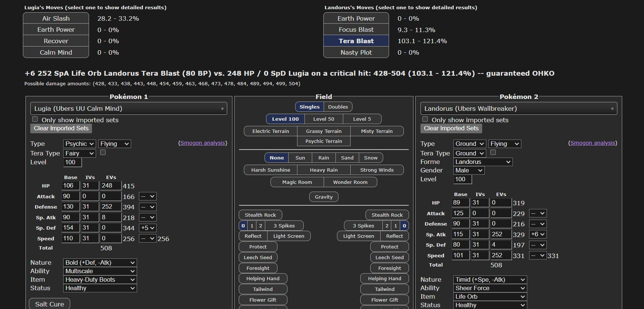Open Landorus's Nature dropdown

pos(490,279)
